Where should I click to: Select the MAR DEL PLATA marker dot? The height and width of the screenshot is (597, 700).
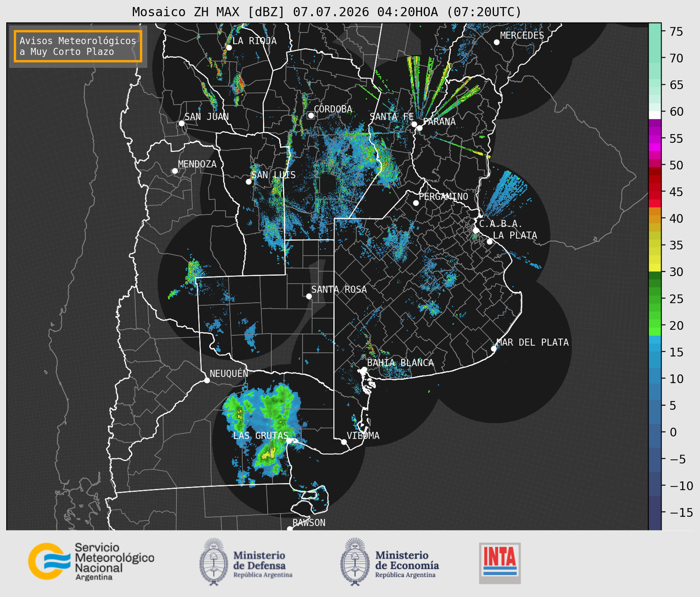point(494,349)
